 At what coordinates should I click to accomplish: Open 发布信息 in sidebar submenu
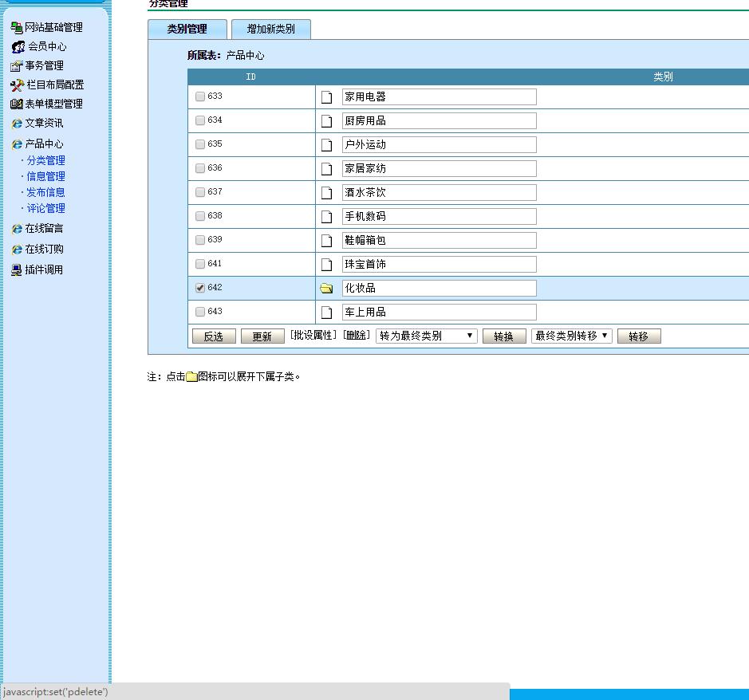click(45, 192)
